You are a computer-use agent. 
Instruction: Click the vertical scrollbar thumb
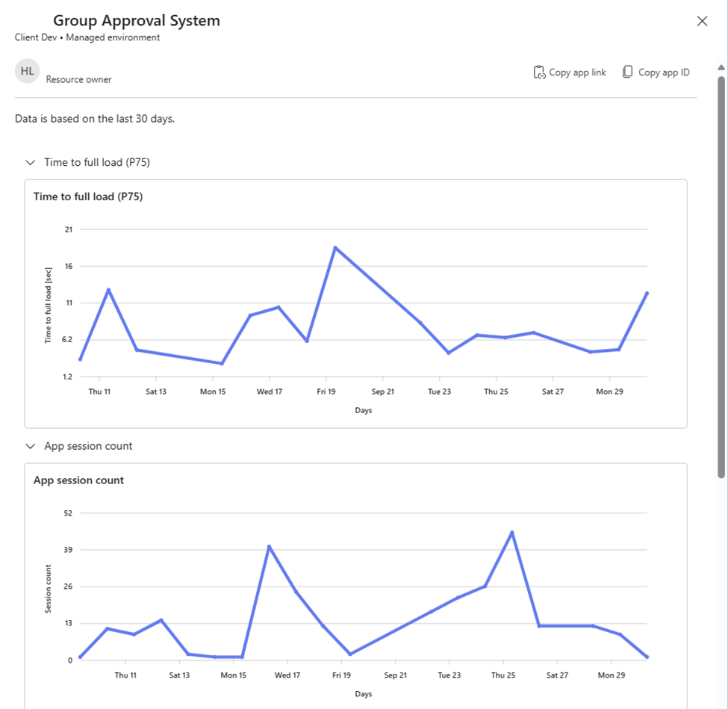tap(721, 277)
